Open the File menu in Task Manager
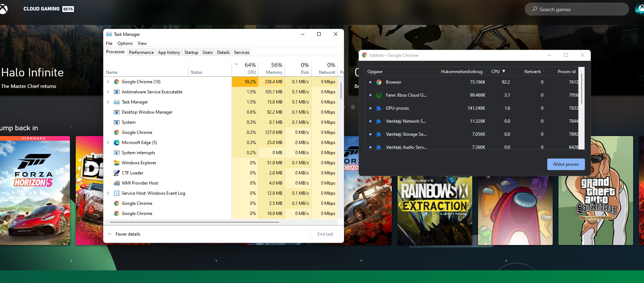The image size is (644, 283). coord(109,43)
